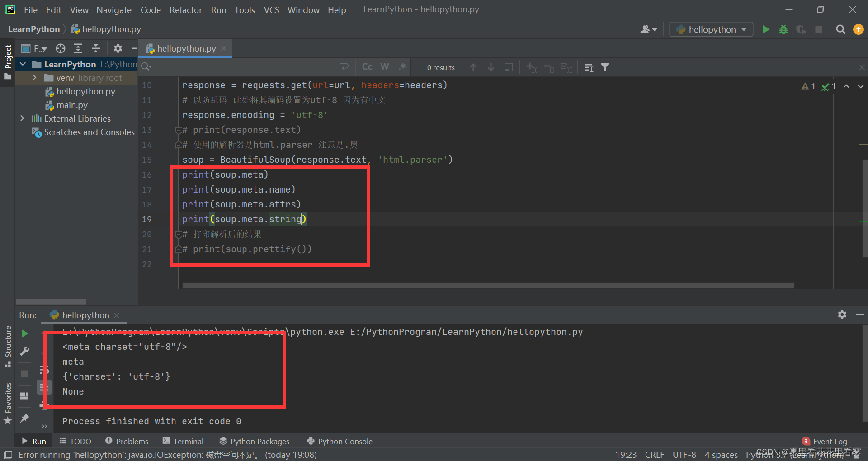868x461 pixels.
Task: Jump to next highlighted problem arrow
Action: tap(861, 86)
